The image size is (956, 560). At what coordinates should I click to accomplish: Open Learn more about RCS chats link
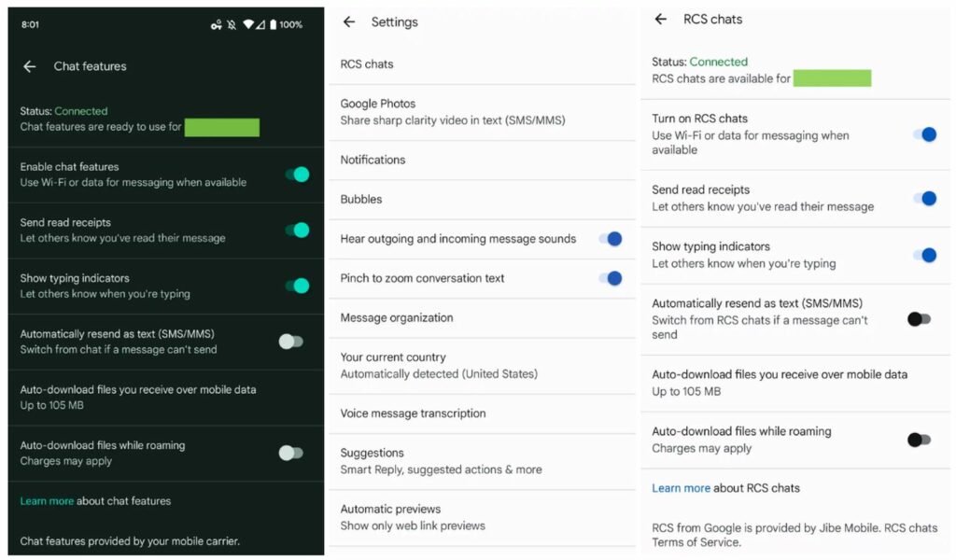click(681, 488)
